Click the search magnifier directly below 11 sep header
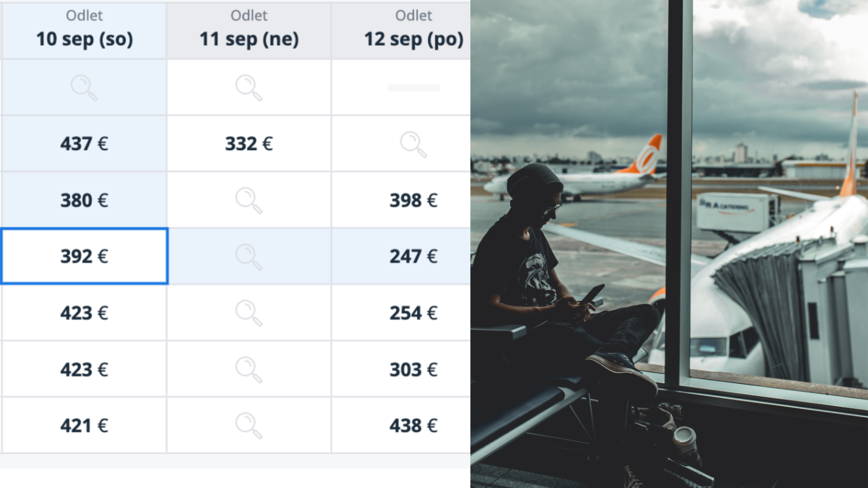 [x=248, y=87]
